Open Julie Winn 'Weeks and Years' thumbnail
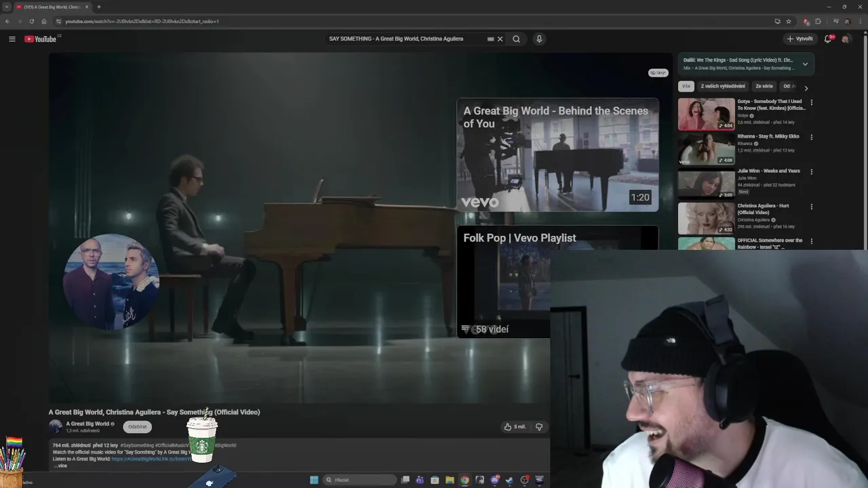Screen dimensions: 868x488 [707, 183]
